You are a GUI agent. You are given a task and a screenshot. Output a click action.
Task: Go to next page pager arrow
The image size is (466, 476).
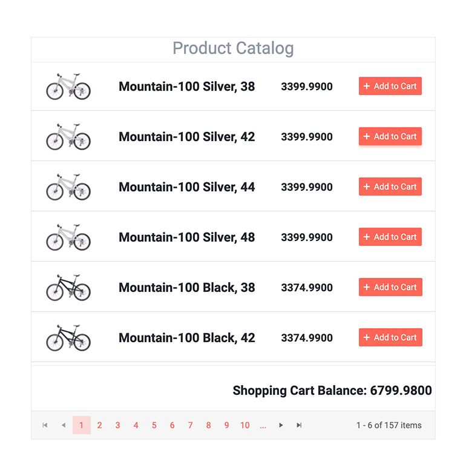281,425
